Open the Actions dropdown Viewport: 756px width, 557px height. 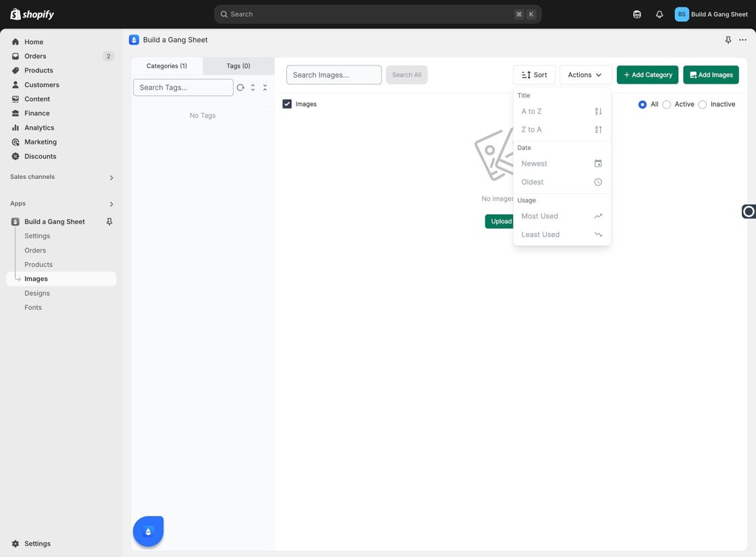585,75
